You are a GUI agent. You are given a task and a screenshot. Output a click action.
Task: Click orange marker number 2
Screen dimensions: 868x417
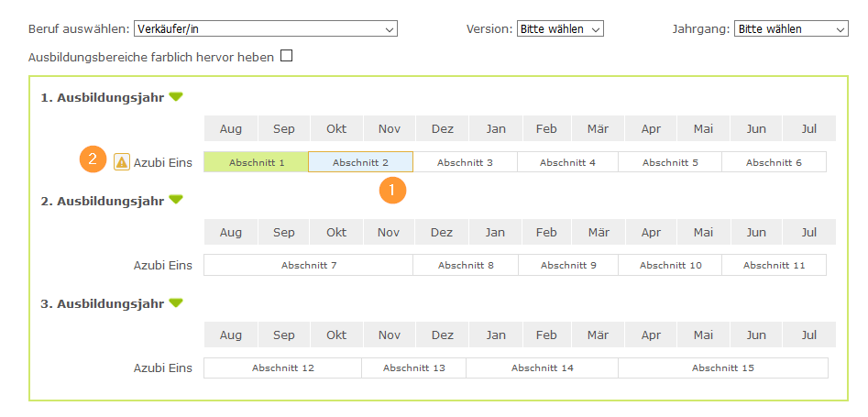(x=91, y=159)
